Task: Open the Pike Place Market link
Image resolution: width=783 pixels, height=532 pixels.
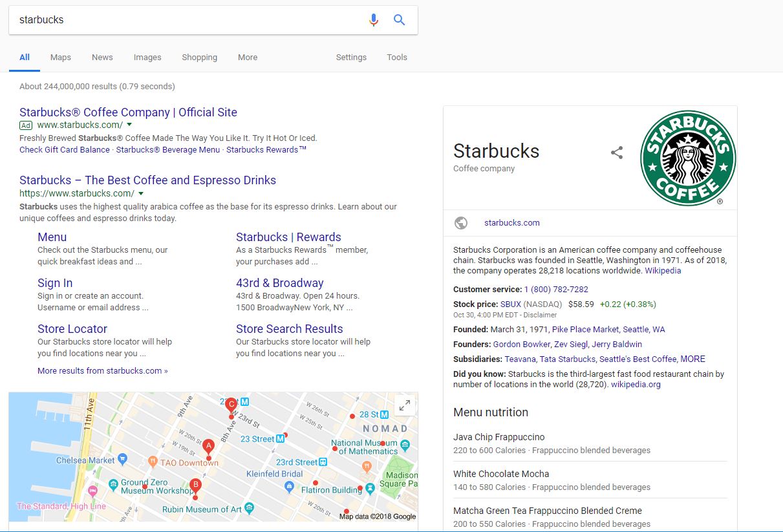Action: pos(585,330)
